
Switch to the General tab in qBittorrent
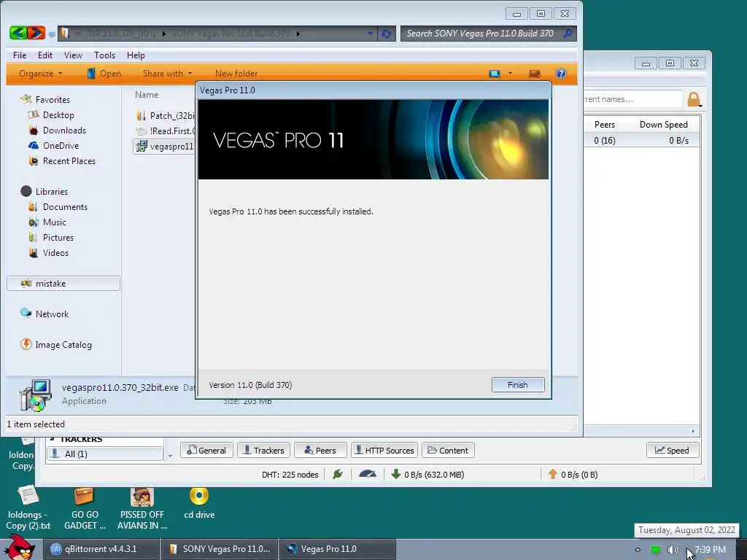coord(206,451)
